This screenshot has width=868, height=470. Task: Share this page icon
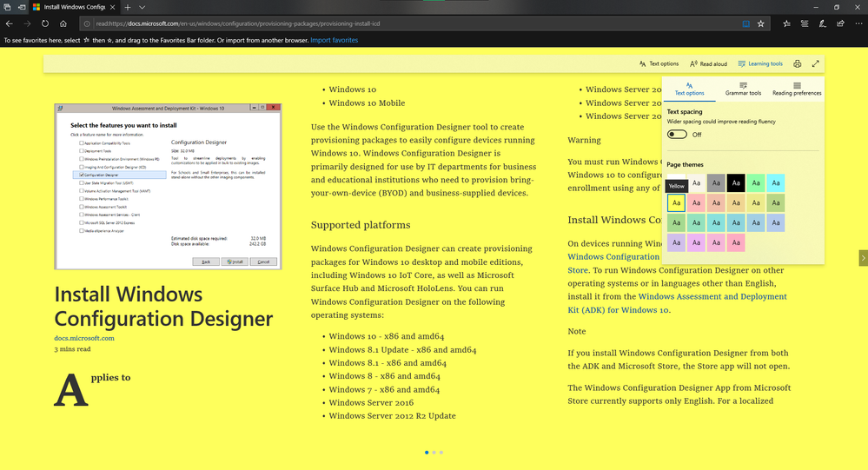click(x=840, y=23)
